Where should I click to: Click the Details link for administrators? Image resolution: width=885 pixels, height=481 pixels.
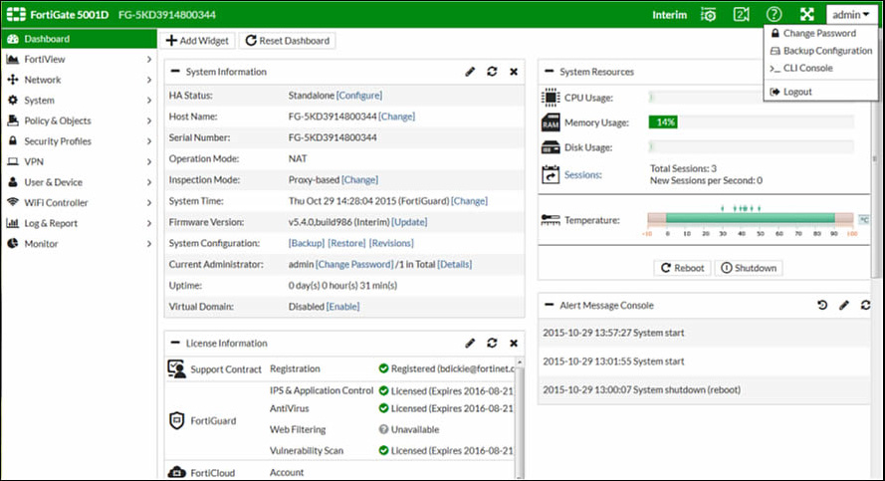[454, 264]
